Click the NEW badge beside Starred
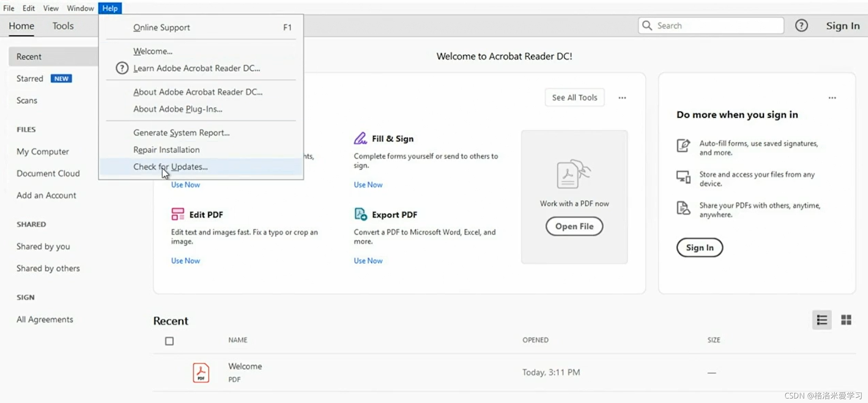Viewport: 868px width, 403px height. pos(61,78)
